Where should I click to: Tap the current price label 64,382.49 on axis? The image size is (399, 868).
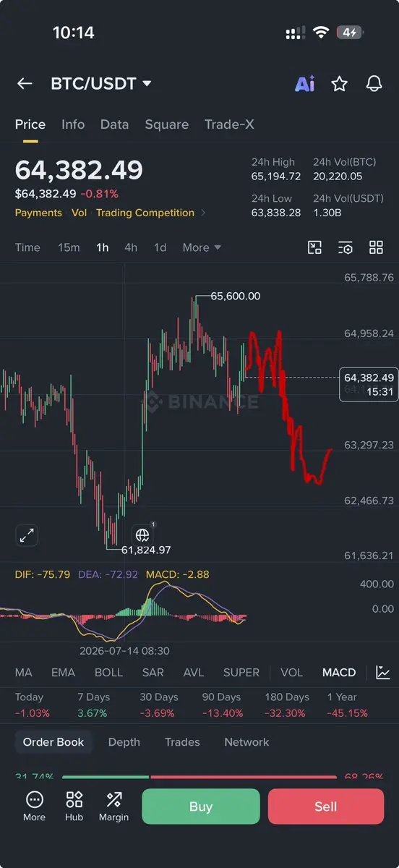pyautogui.click(x=369, y=384)
